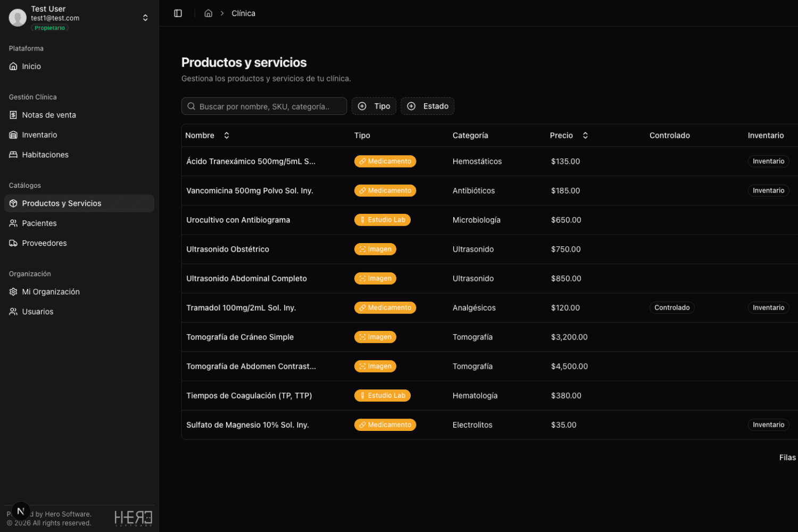The width and height of the screenshot is (798, 532).
Task: Open the Mi Organización gear icon
Action: coord(13,292)
